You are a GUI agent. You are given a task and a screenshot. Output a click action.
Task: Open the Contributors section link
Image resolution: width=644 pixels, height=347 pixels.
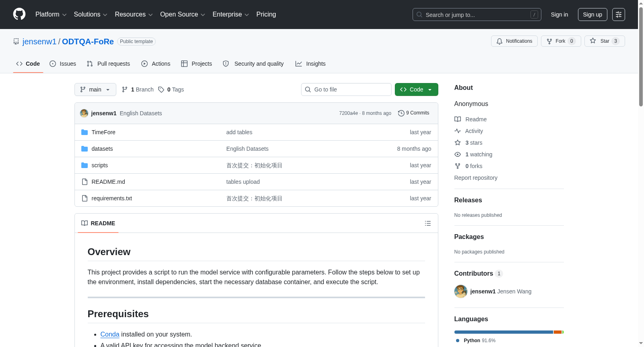click(x=479, y=274)
